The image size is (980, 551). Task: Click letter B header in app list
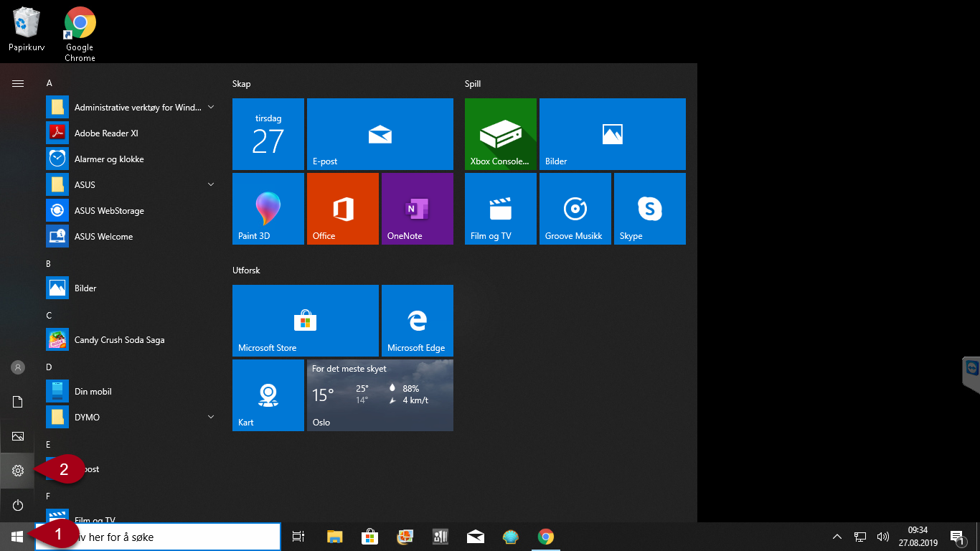[49, 264]
